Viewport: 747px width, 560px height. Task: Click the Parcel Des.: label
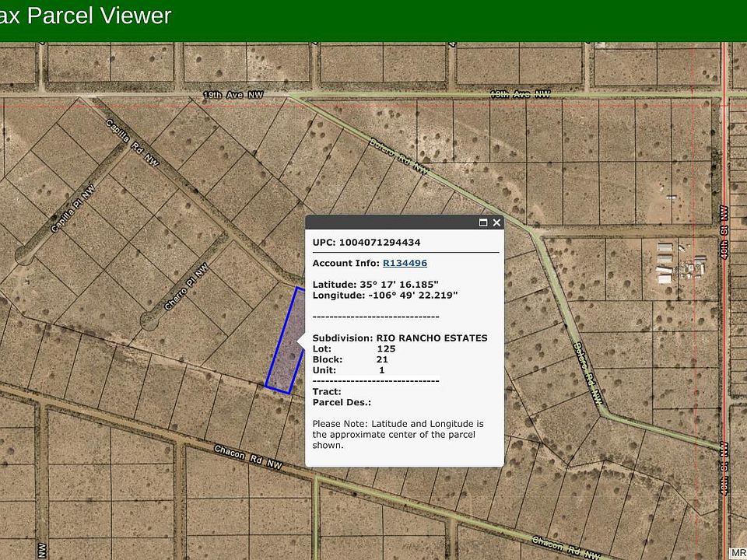point(342,402)
